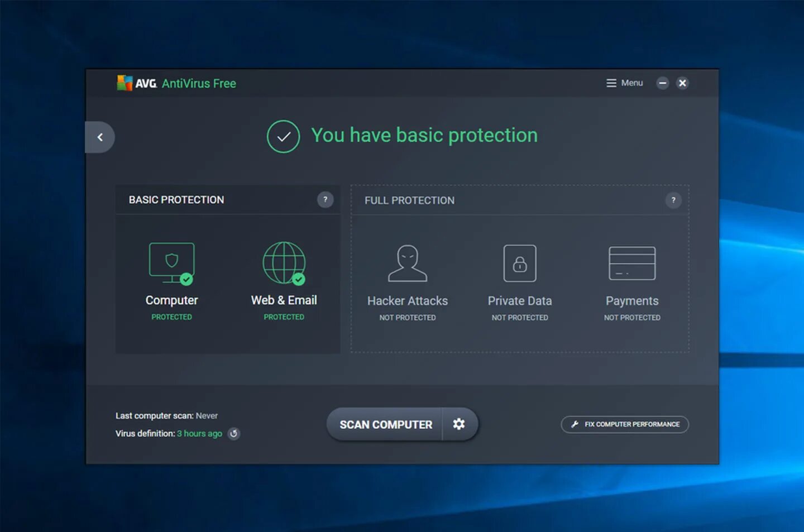Click PROTECTED status under Computer
The image size is (804, 532).
pyautogui.click(x=171, y=317)
